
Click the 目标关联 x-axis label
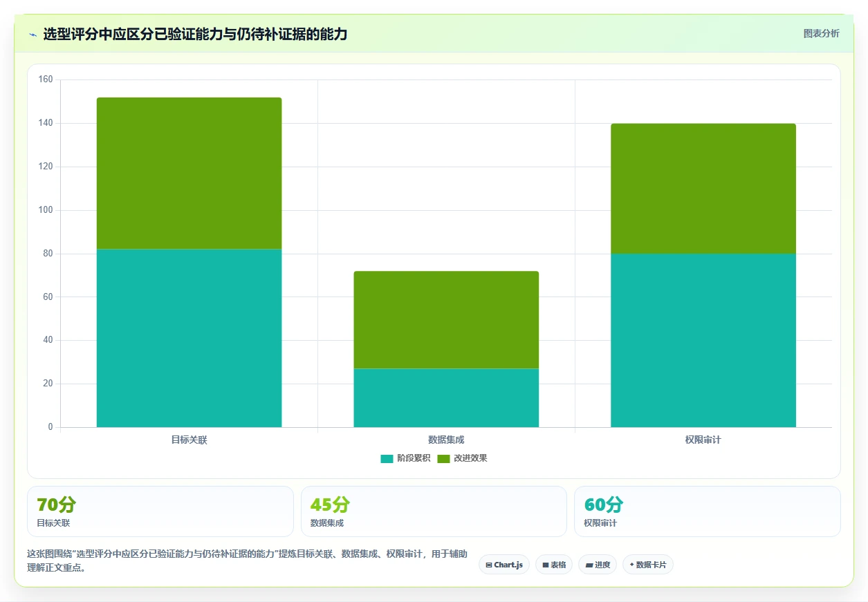pos(189,440)
